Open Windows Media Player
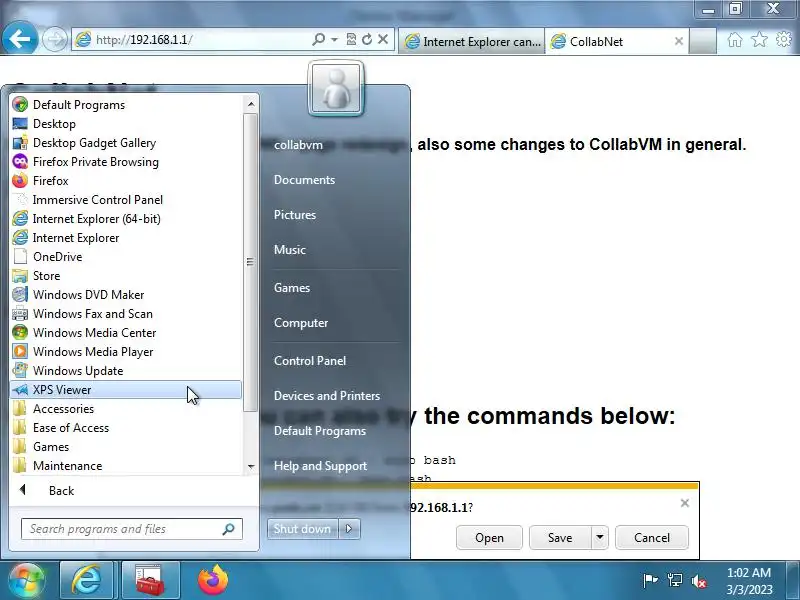 coord(125,352)
